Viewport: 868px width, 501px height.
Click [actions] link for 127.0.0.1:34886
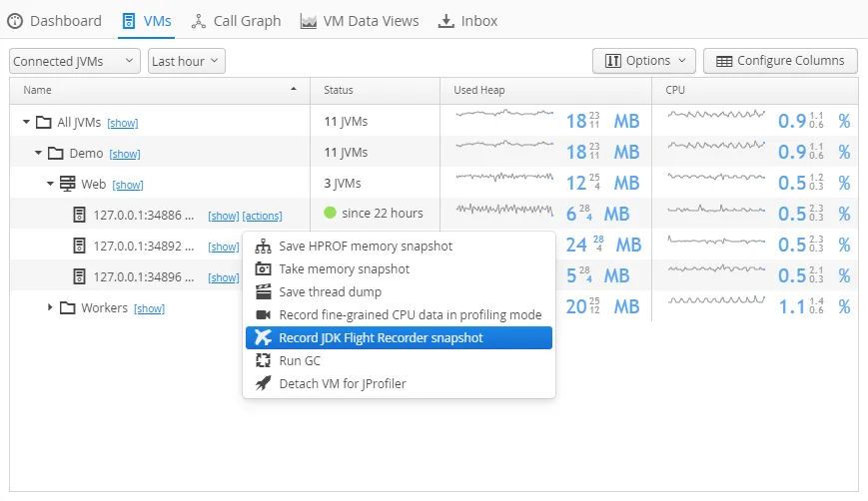(263, 216)
